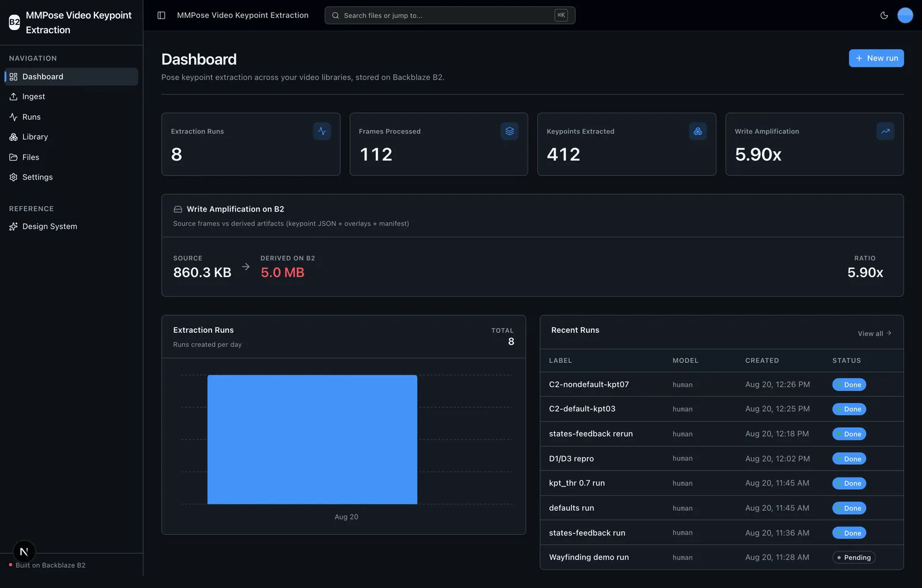The height and width of the screenshot is (588, 922).
Task: Click the Settings gear icon
Action: (x=13, y=177)
